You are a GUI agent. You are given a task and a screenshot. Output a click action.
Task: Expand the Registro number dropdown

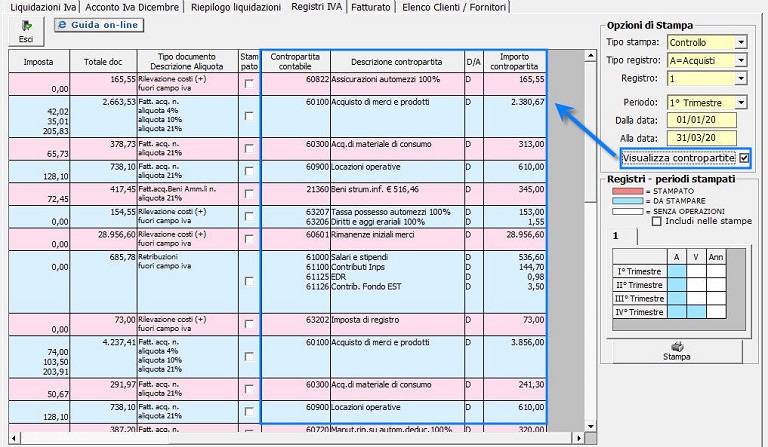[x=741, y=78]
